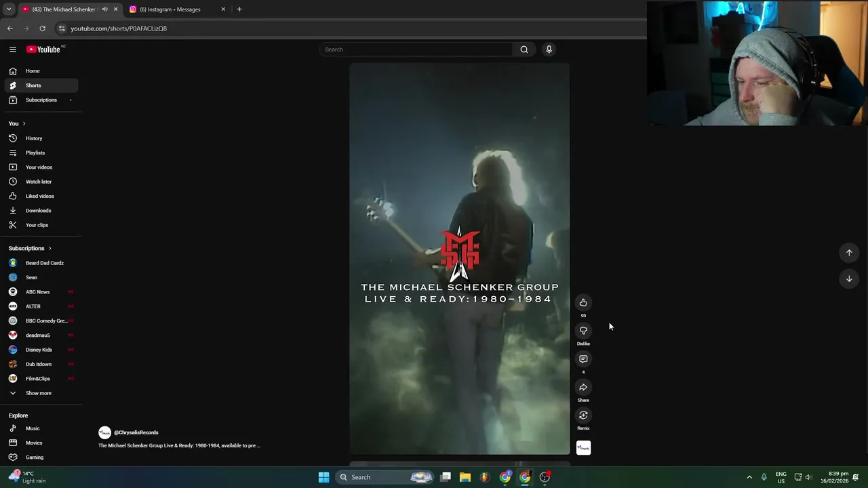Image resolution: width=868 pixels, height=488 pixels.
Task: Show more subscriptions
Action: tap(41, 393)
